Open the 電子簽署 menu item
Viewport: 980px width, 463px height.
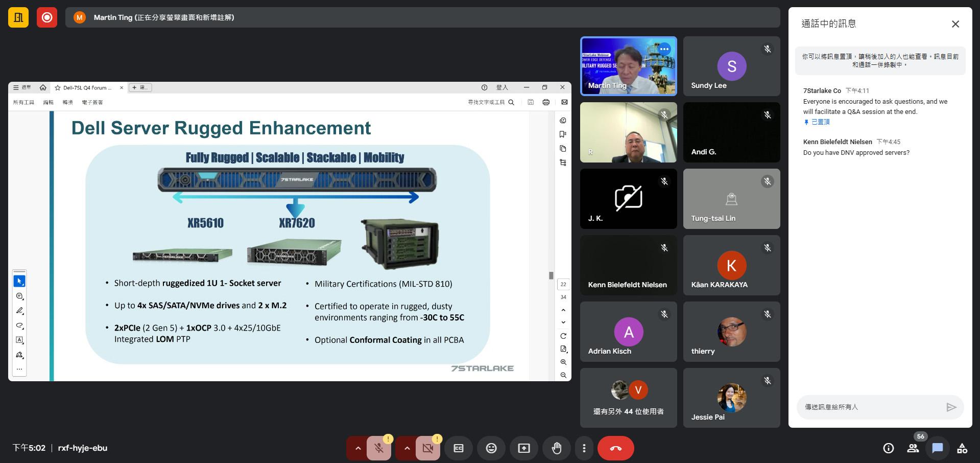tap(92, 102)
